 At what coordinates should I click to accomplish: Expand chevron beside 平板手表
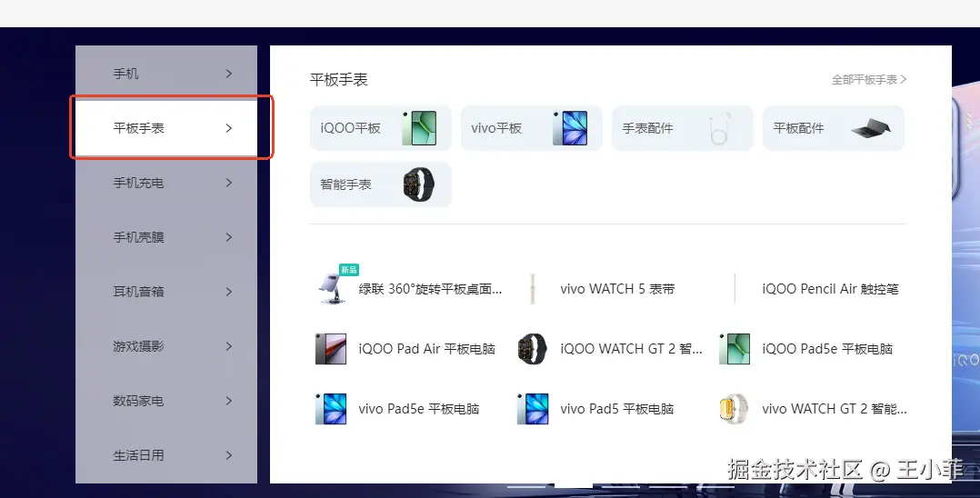click(229, 128)
